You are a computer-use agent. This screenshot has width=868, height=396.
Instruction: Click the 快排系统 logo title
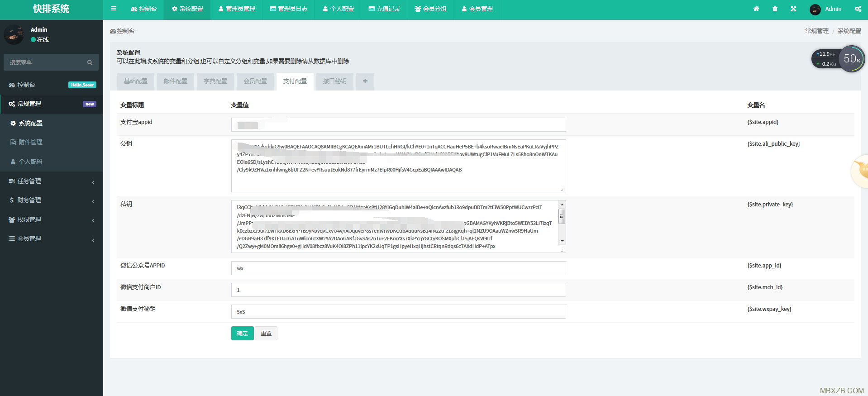pos(51,9)
